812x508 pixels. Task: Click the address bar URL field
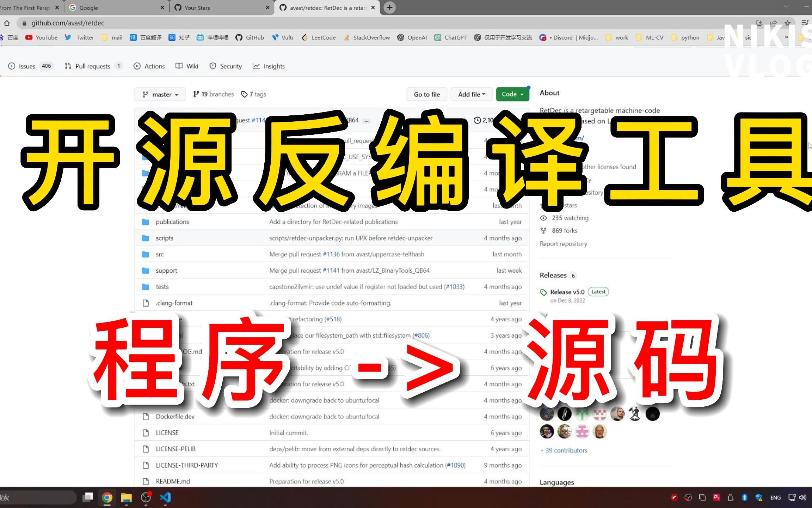[211, 23]
